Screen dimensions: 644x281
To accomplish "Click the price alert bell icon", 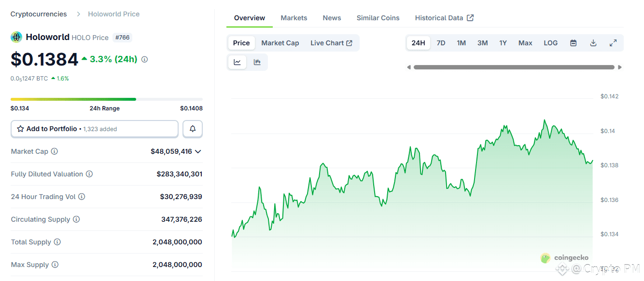I will coord(193,129).
